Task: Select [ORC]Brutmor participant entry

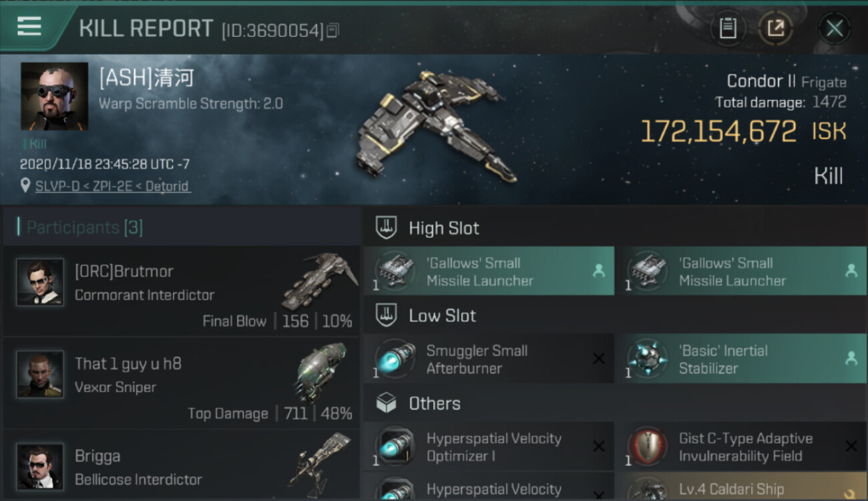Action: click(181, 291)
